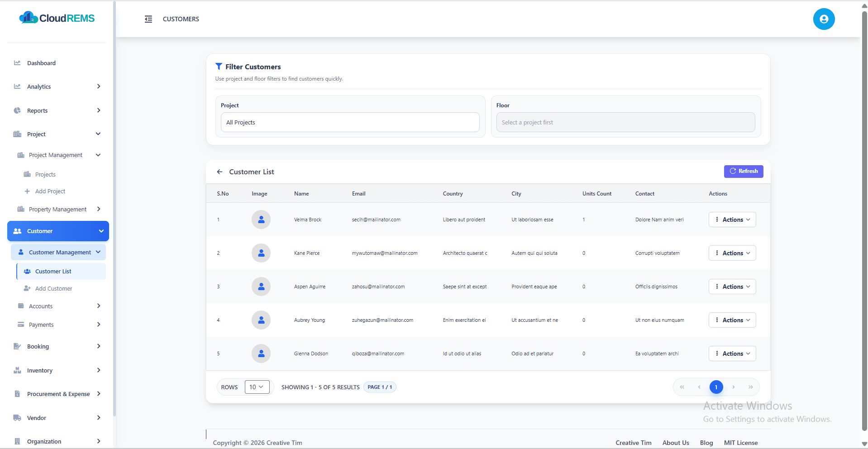The height and width of the screenshot is (449, 868).
Task: Go to the first page arrow
Action: 682,387
